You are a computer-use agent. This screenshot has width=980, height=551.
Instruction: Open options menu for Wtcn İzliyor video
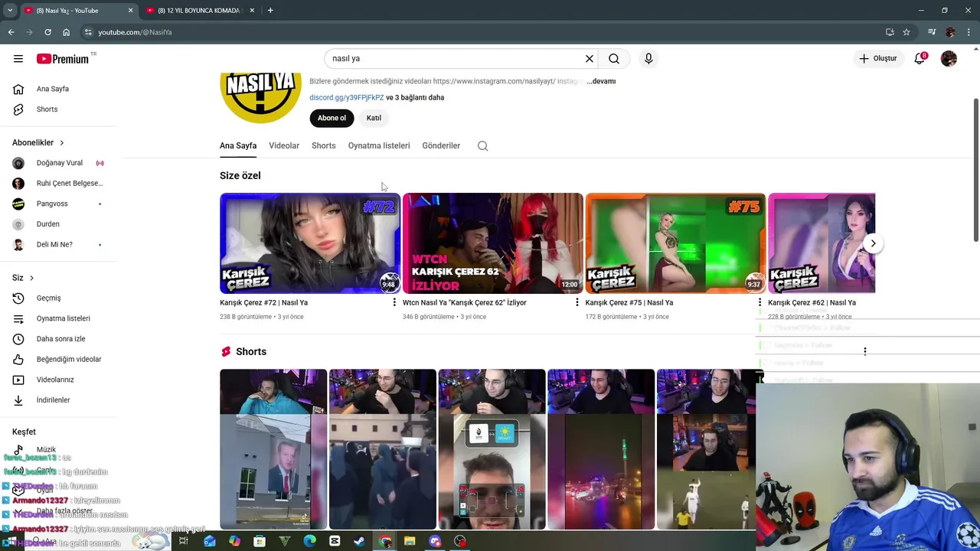tap(577, 302)
